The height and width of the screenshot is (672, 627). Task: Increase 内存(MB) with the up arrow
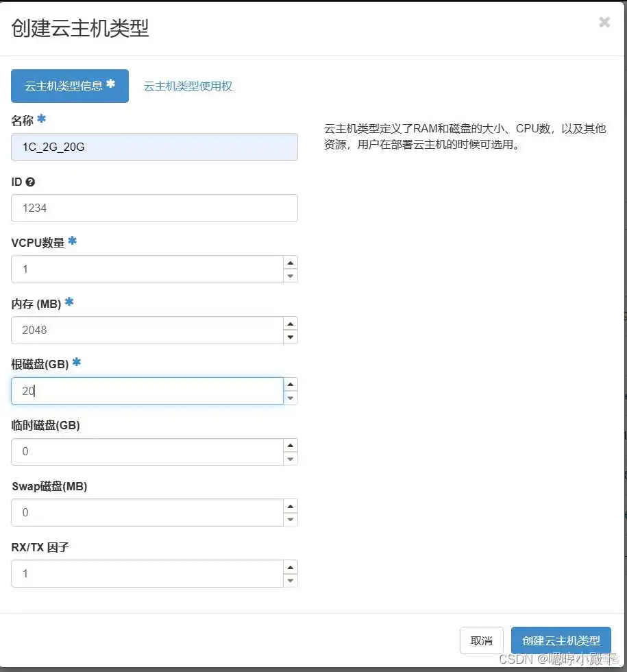coord(290,323)
